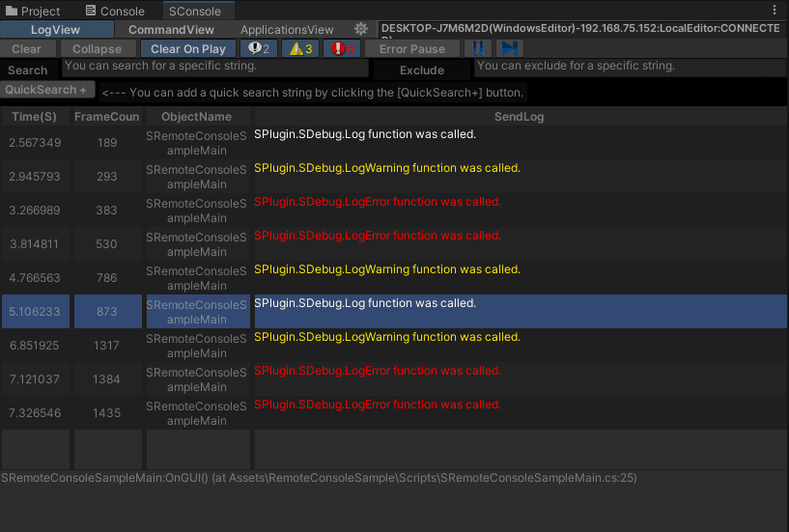Click the pause icon button
The image size is (789, 532).
click(478, 48)
